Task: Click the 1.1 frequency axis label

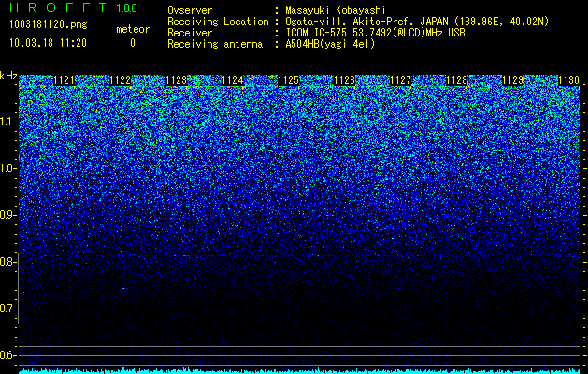Action: pyautogui.click(x=7, y=122)
